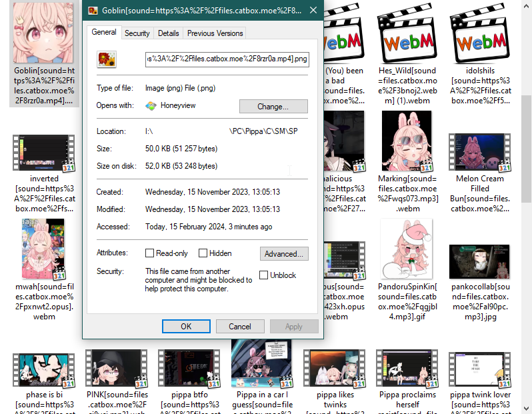Viewport: 532px width, 414px height.
Task: Click the greyed-out Apply button
Action: (294, 327)
